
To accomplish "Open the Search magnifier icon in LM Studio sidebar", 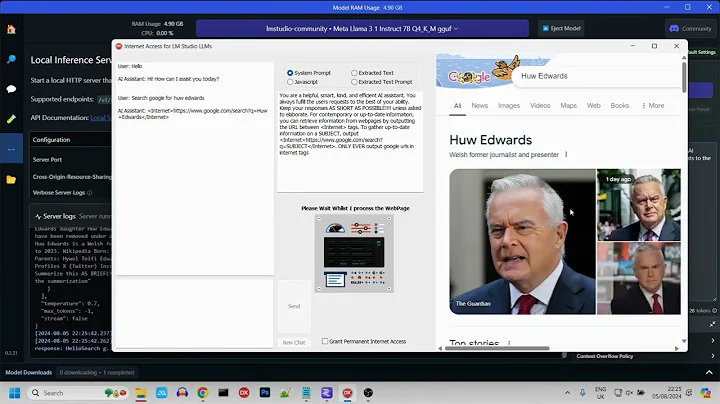I will coord(11,59).
